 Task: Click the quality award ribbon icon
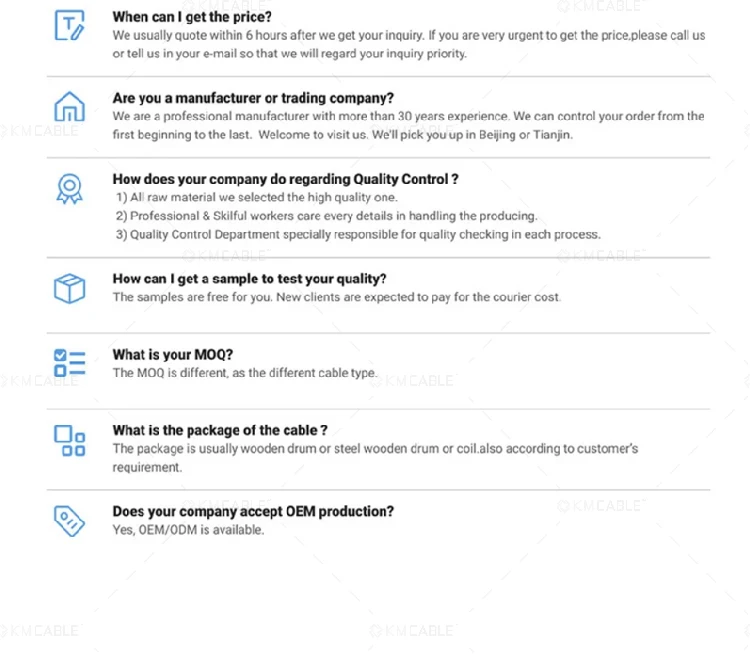69,189
